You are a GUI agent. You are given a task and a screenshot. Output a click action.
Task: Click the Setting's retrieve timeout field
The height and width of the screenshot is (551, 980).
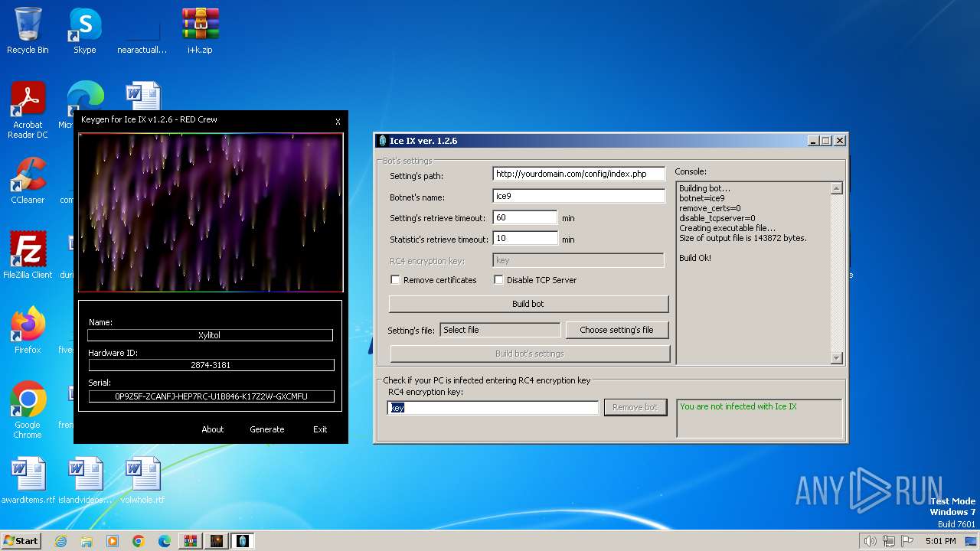click(x=525, y=218)
